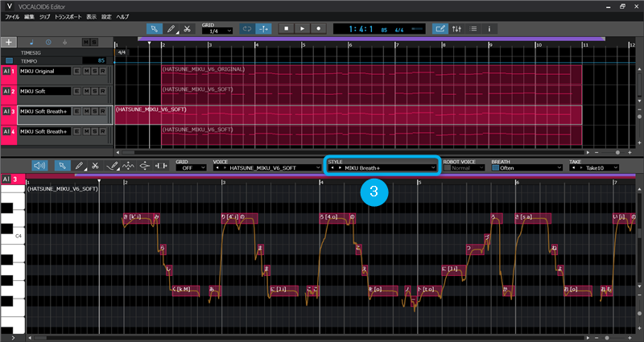Click the MIKU Original track name field
This screenshot has height=342, width=644.
(45, 71)
